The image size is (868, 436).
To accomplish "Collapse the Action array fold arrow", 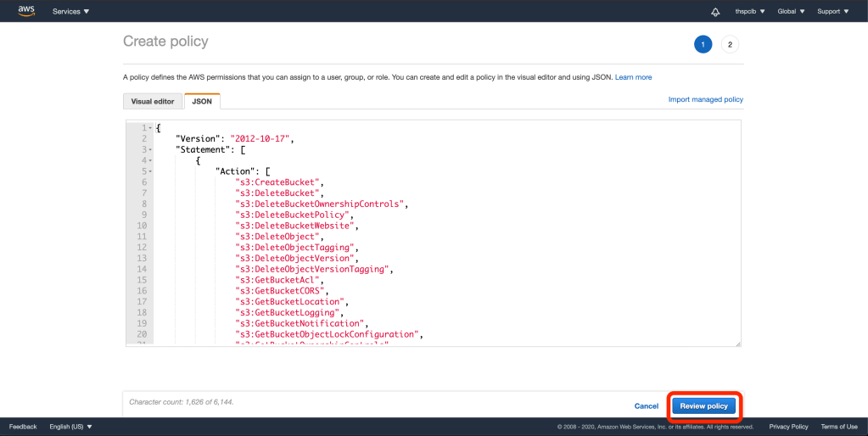I will tap(150, 171).
